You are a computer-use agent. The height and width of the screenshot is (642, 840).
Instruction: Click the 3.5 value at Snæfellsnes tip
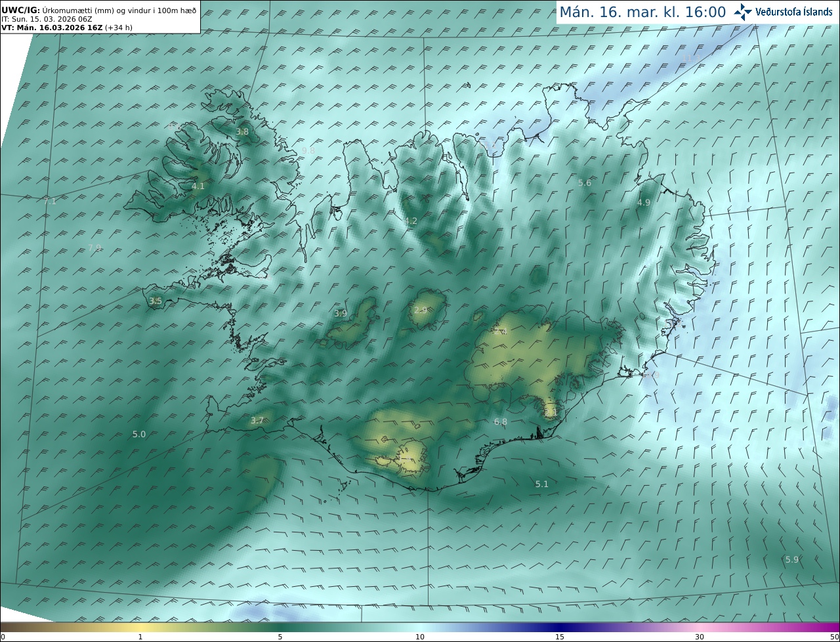[x=156, y=301]
